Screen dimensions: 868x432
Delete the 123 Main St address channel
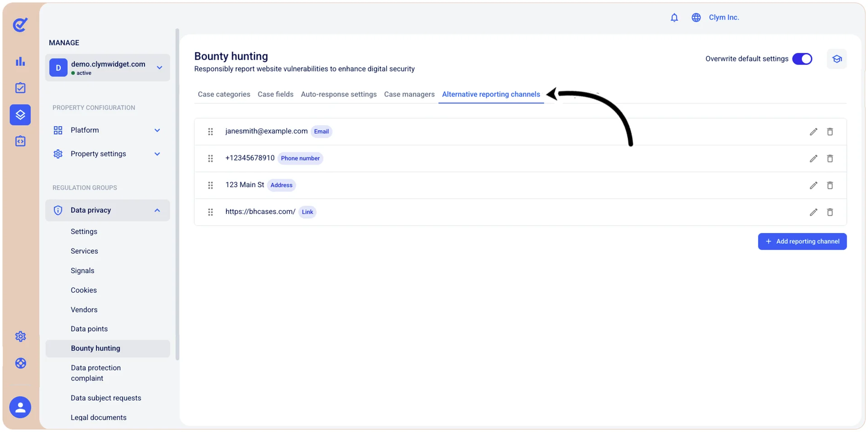tap(830, 185)
